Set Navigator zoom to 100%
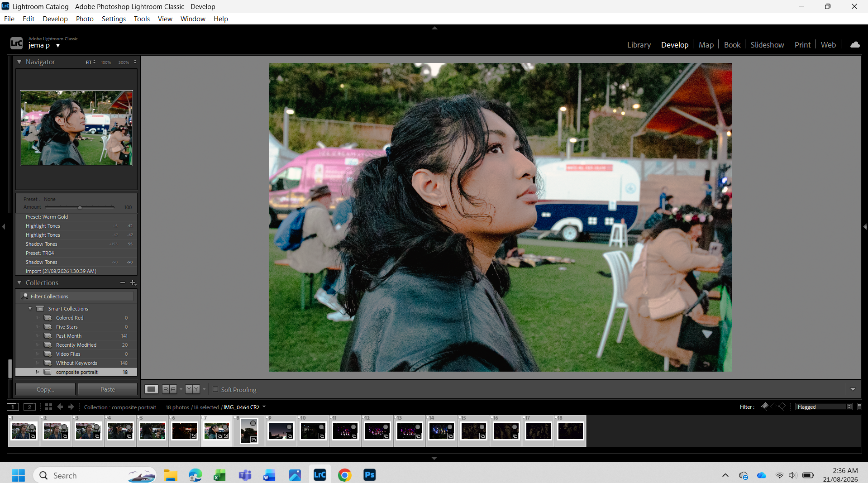 coord(106,62)
